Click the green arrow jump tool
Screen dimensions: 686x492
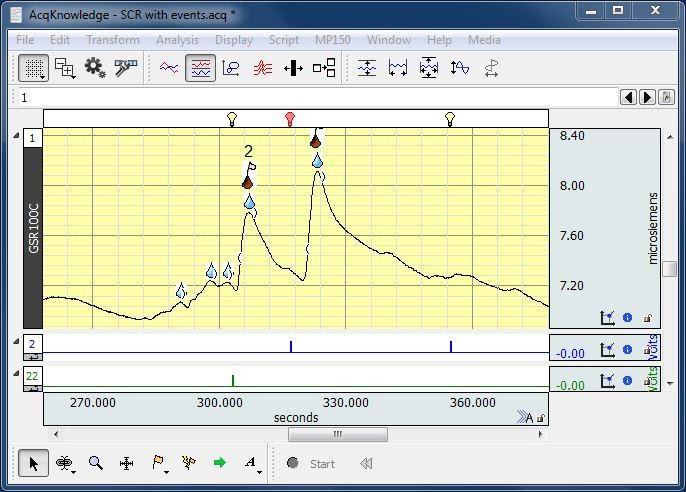point(220,463)
